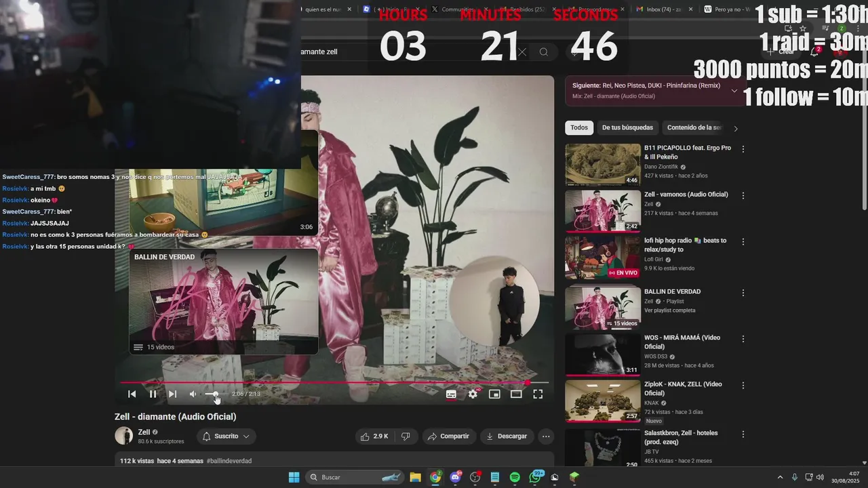This screenshot has width=868, height=488.
Task: Click the #ballindeverdad hashtag
Action: (x=229, y=461)
